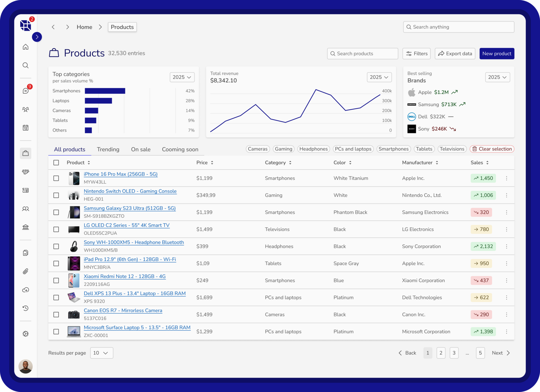
Task: Click the Total revenue line chart peak
Action: pyautogui.click(x=316, y=90)
